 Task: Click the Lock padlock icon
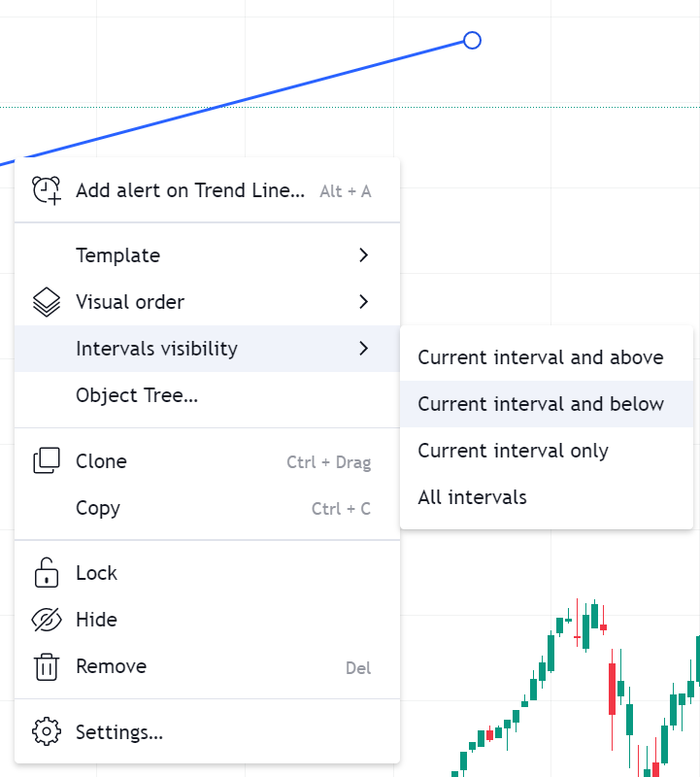click(47, 573)
